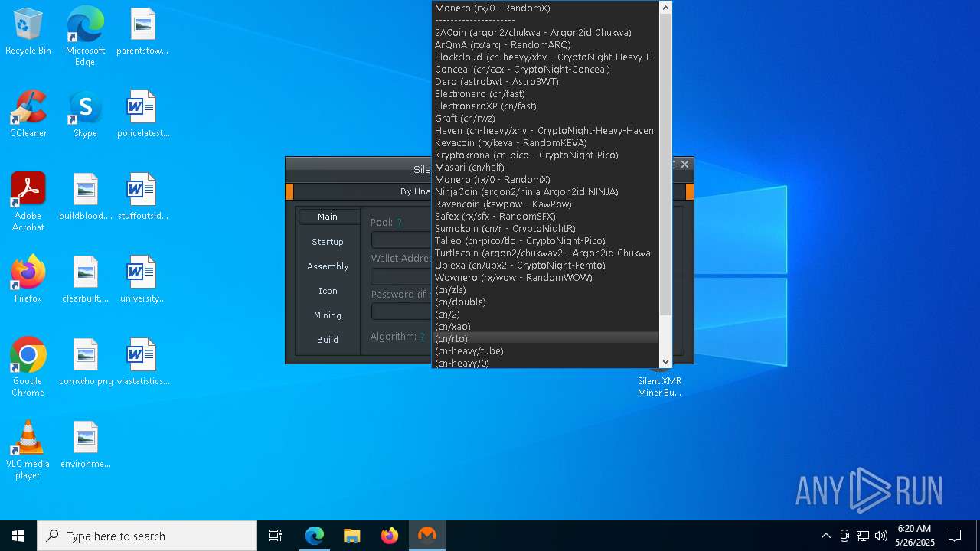The width and height of the screenshot is (980, 551).
Task: Open the Google Chrome desktop shortcut
Action: 28,368
